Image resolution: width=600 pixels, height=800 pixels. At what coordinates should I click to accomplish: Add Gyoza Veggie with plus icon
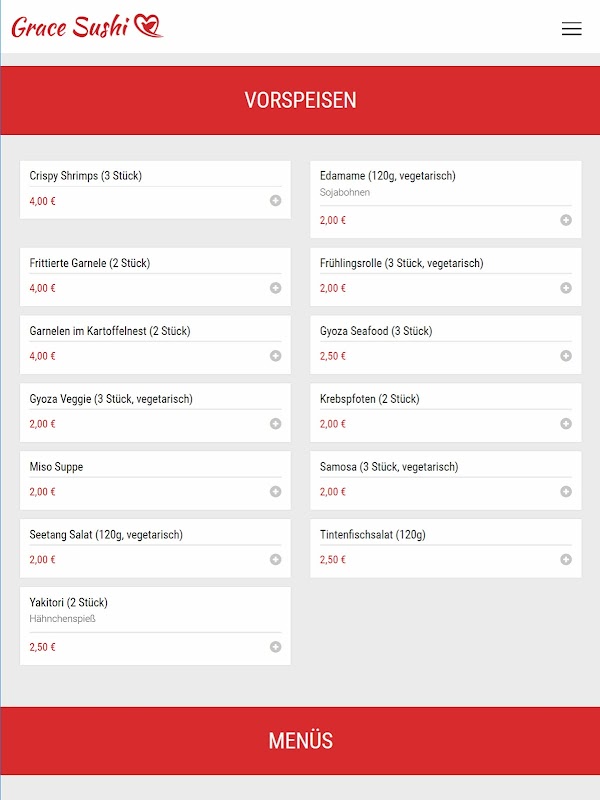click(x=276, y=424)
